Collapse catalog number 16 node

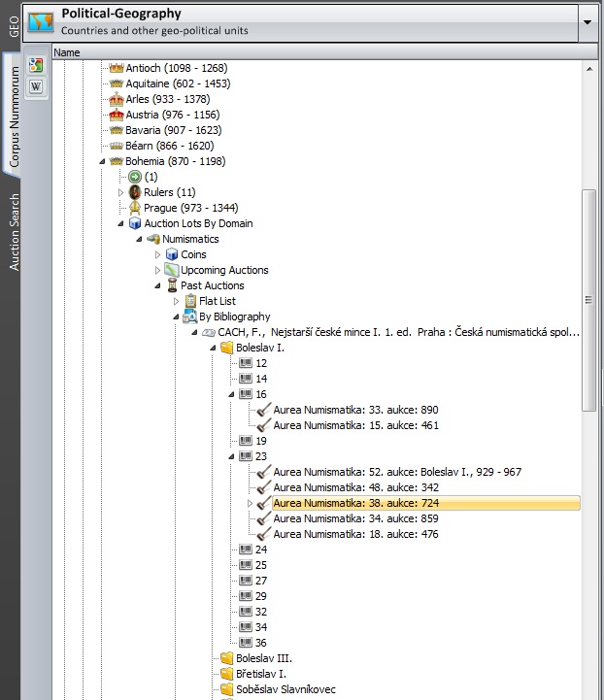tap(231, 394)
